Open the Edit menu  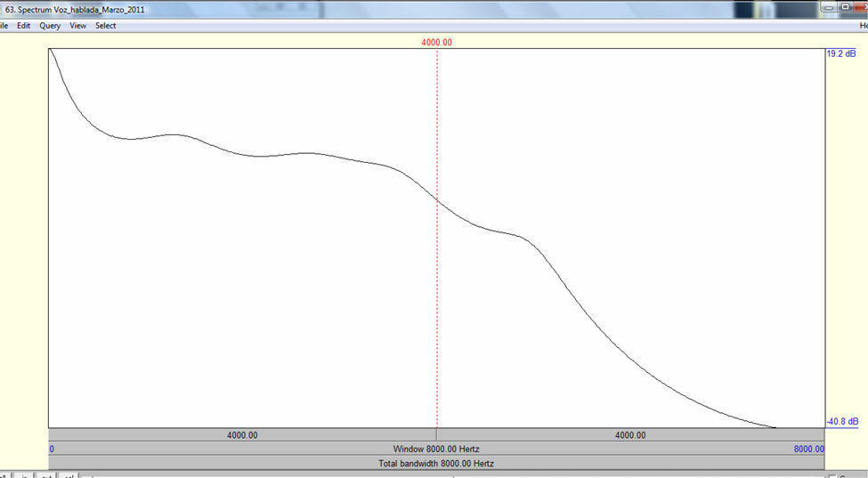pos(24,26)
